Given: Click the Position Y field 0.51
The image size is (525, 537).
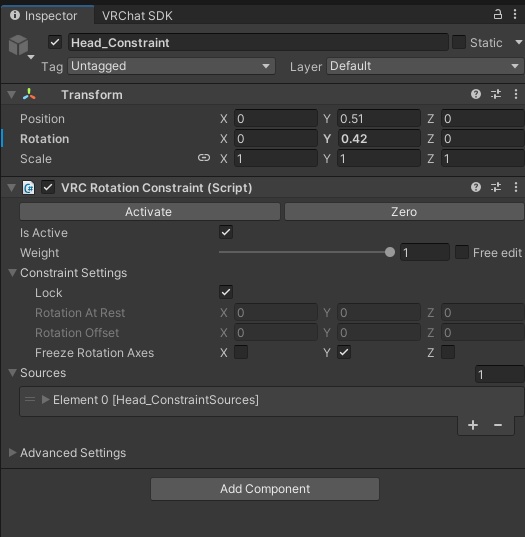Looking at the screenshot, I should 379,118.
